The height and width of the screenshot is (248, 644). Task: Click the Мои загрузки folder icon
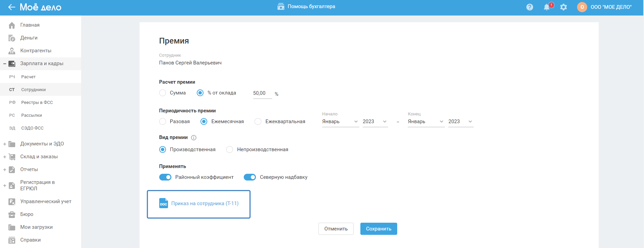click(x=12, y=227)
